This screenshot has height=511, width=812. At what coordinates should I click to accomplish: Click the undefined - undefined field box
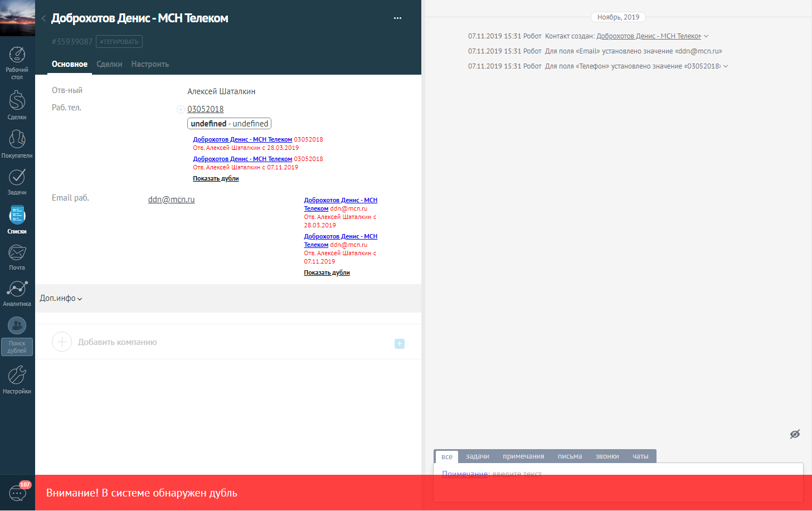coord(229,124)
